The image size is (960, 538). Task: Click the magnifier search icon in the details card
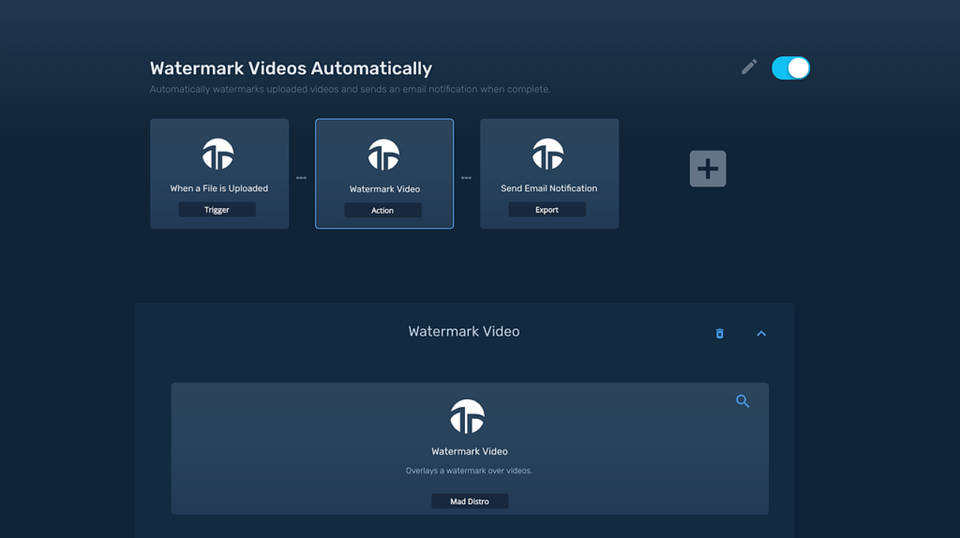click(x=742, y=401)
